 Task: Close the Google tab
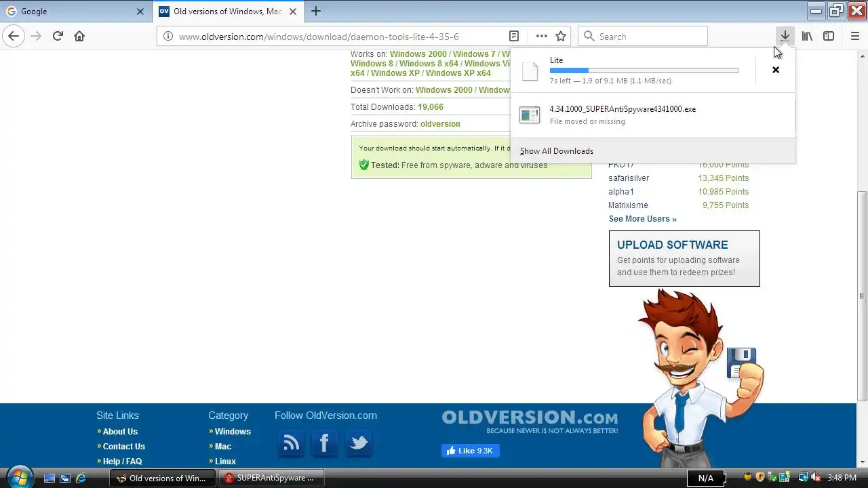pyautogui.click(x=140, y=12)
